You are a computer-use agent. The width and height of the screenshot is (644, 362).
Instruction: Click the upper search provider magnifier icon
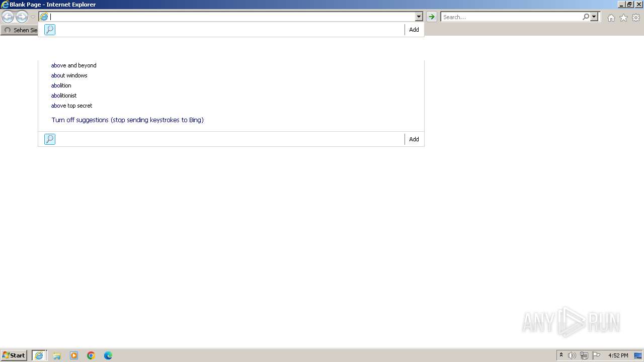pyautogui.click(x=49, y=30)
